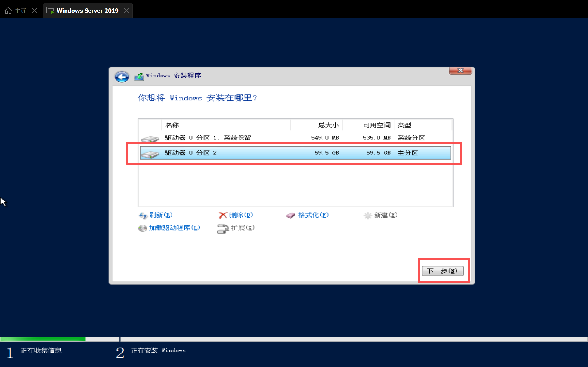Click the 扩展(X) link
The height and width of the screenshot is (367, 588).
(x=243, y=228)
